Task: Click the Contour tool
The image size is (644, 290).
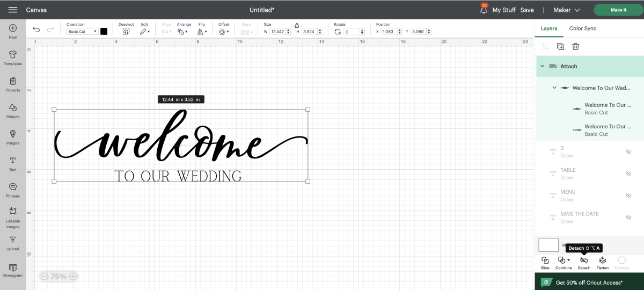Action: [621, 263]
